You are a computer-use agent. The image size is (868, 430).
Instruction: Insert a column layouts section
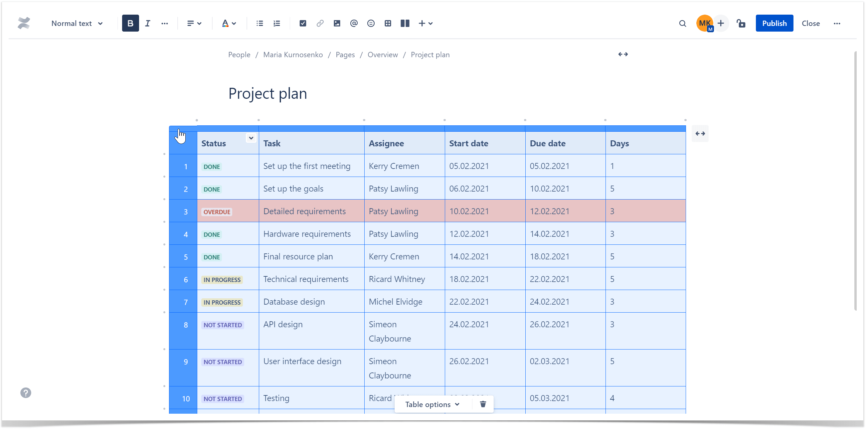(405, 23)
